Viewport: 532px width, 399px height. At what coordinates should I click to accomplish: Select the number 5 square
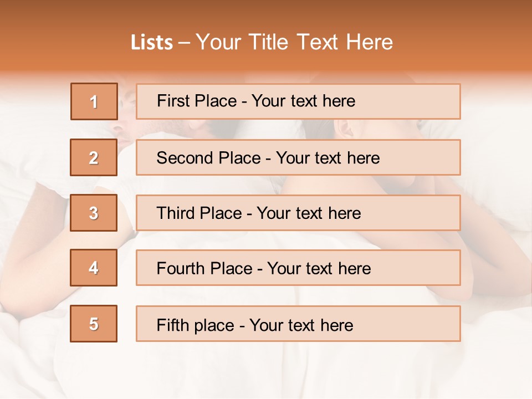[x=94, y=324]
